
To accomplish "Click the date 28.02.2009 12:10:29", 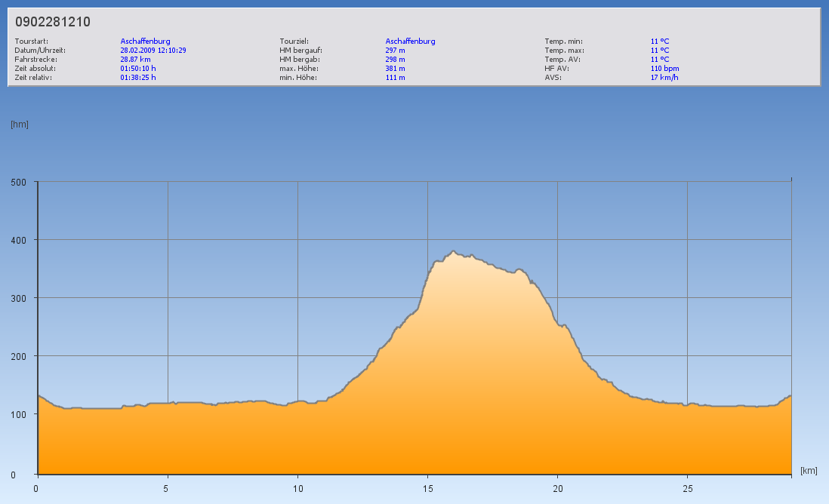I will click(x=153, y=51).
